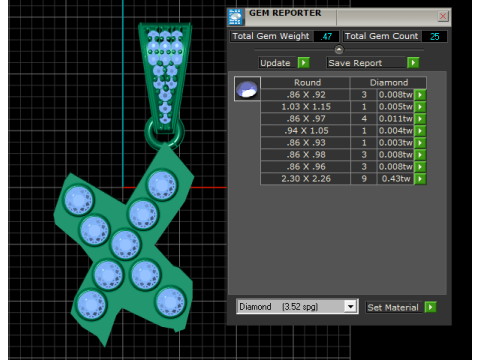Click green arrow in .86 X .92 row
The height and width of the screenshot is (360, 480).
tap(420, 95)
